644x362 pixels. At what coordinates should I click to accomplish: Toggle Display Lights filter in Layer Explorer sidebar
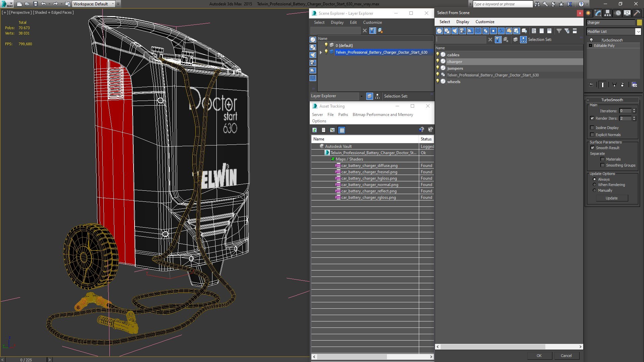click(313, 55)
